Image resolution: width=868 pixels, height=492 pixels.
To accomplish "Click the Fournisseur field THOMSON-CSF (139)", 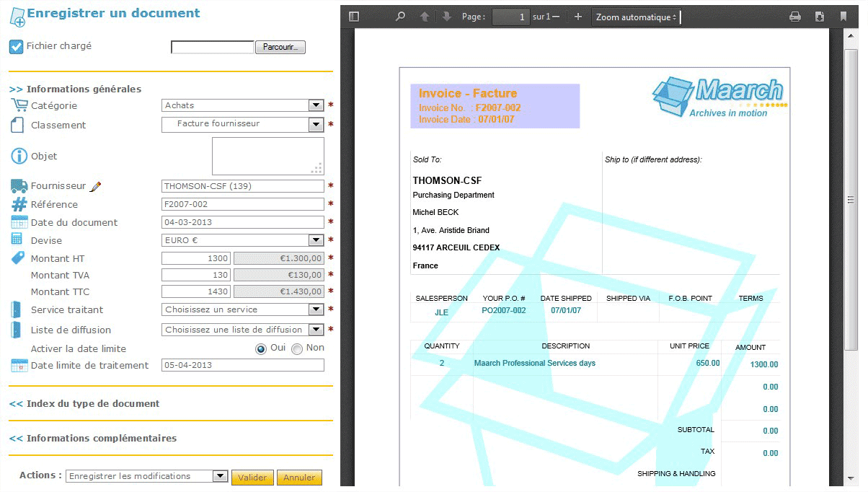I will tap(243, 186).
